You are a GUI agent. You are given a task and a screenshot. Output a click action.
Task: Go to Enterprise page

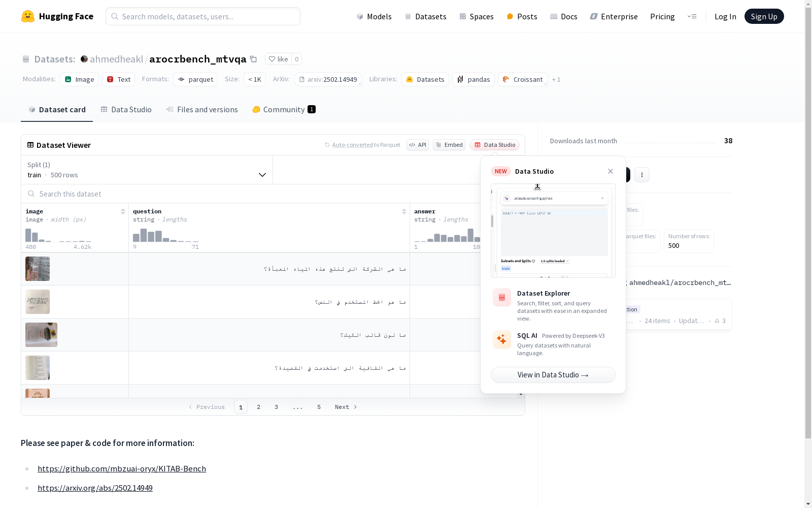coord(614,16)
